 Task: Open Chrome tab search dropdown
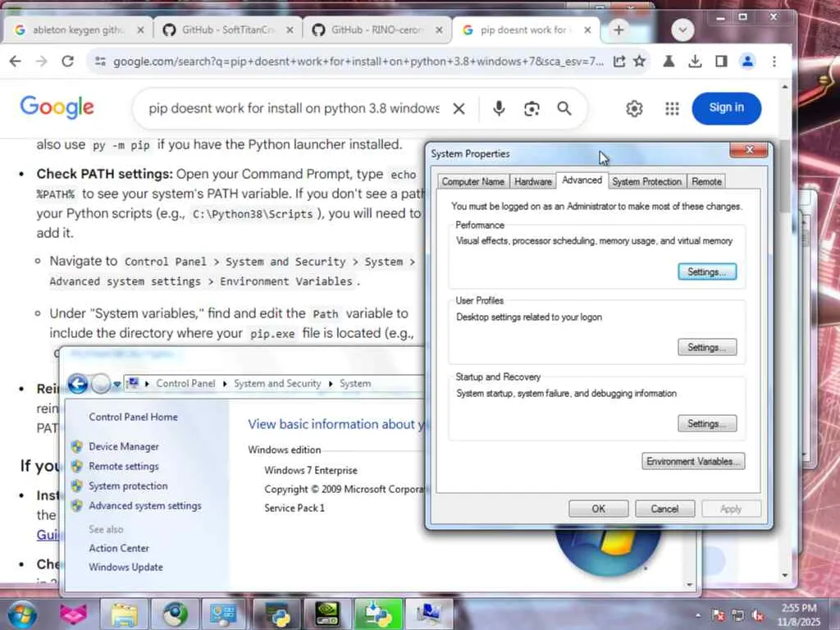(682, 30)
